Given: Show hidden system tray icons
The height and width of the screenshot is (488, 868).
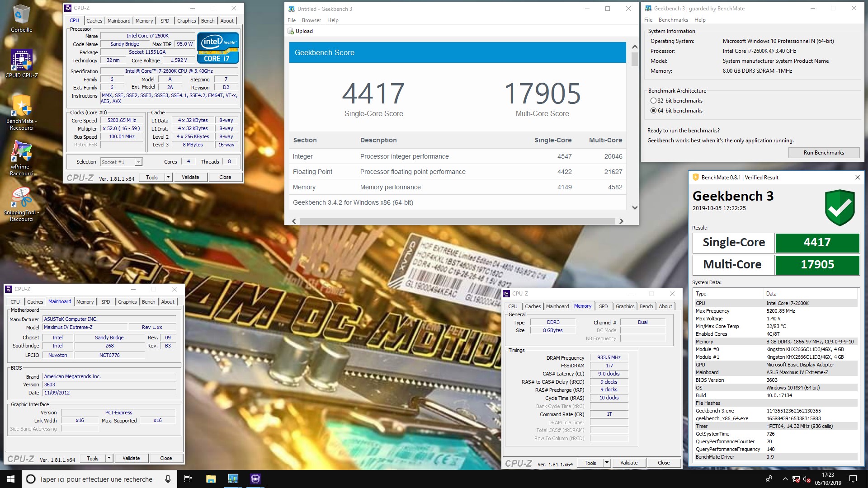Looking at the screenshot, I should tap(785, 479).
